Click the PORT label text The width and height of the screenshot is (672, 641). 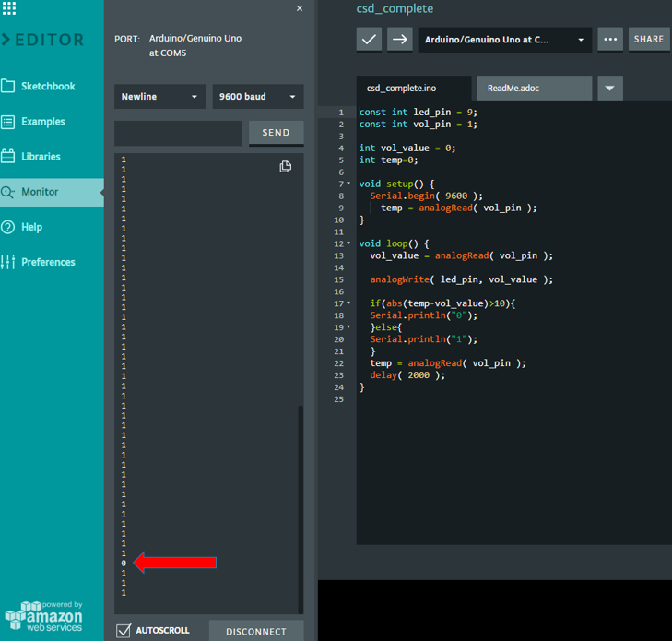(x=127, y=39)
